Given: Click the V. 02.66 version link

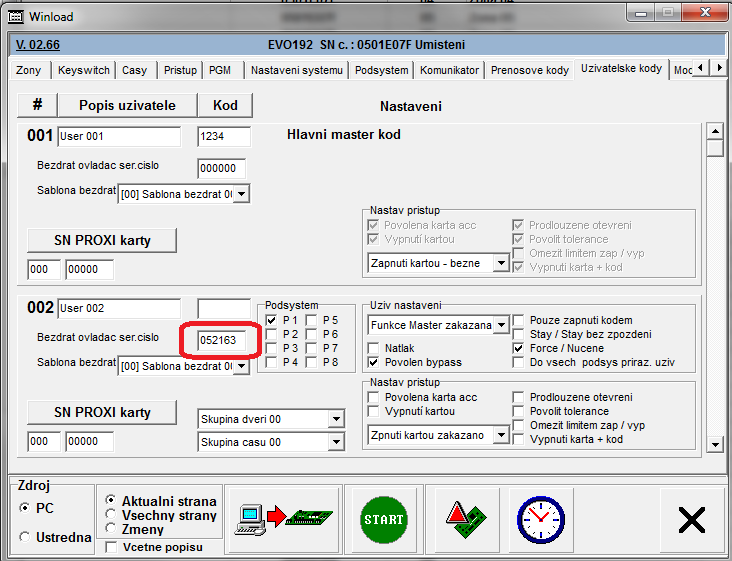Looking at the screenshot, I should tap(38, 45).
